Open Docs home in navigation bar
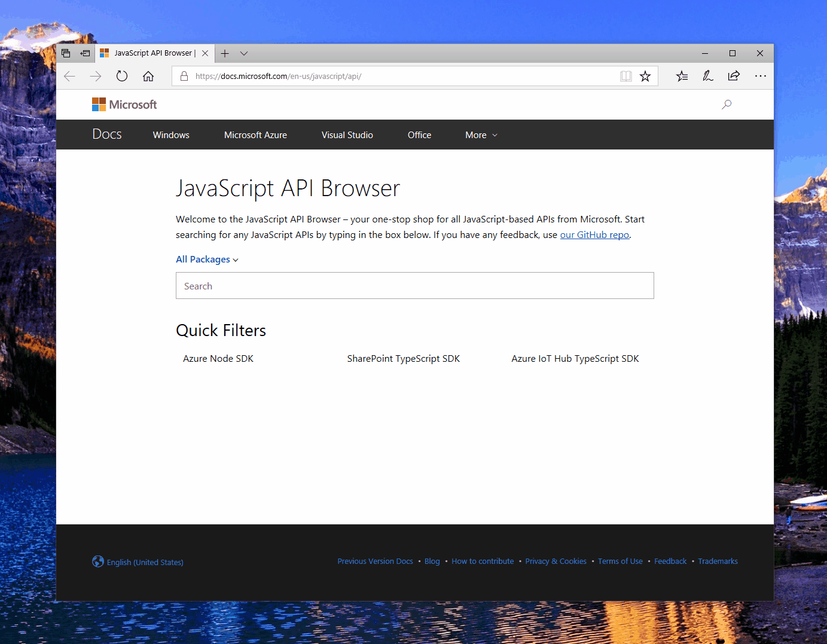827x644 pixels. (107, 135)
